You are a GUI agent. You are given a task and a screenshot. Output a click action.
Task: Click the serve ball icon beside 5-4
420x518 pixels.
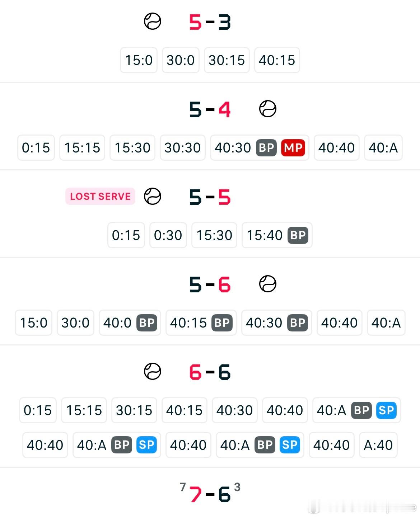pos(268,109)
